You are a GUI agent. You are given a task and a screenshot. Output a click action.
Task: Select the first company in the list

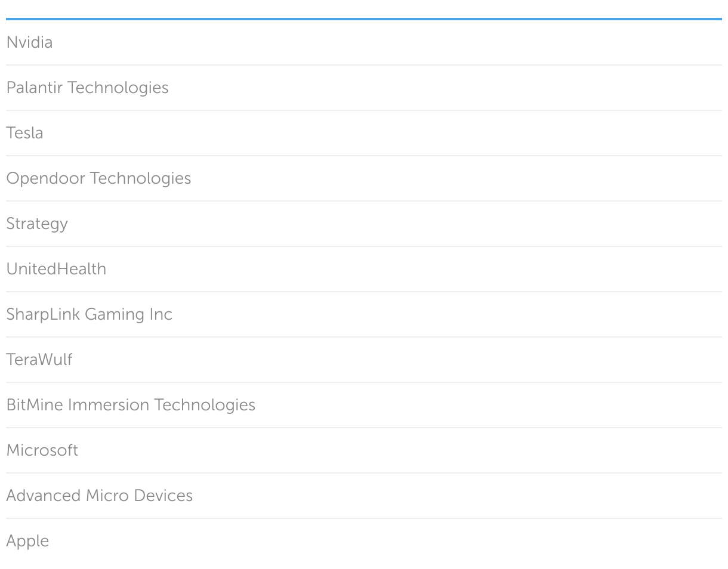coord(29,42)
